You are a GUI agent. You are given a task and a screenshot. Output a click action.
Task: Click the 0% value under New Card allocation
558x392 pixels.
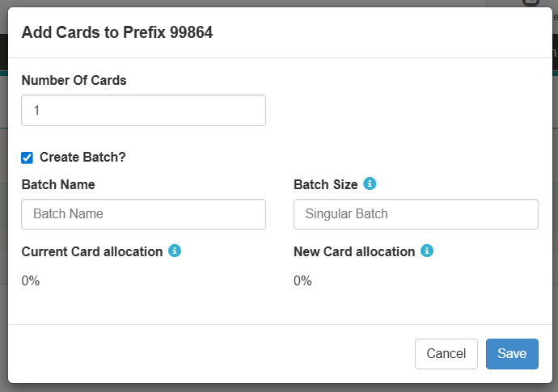[x=302, y=280]
